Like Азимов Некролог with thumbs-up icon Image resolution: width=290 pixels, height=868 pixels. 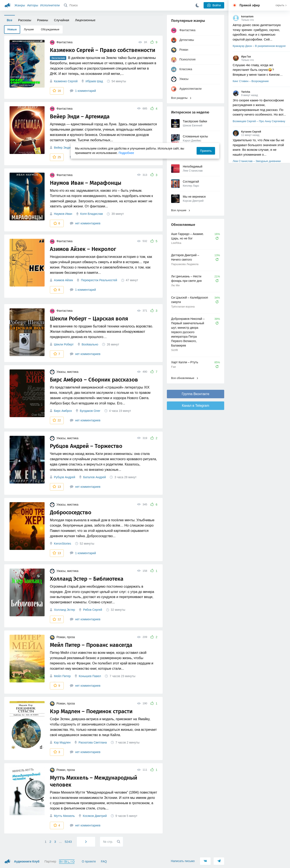[152, 241]
